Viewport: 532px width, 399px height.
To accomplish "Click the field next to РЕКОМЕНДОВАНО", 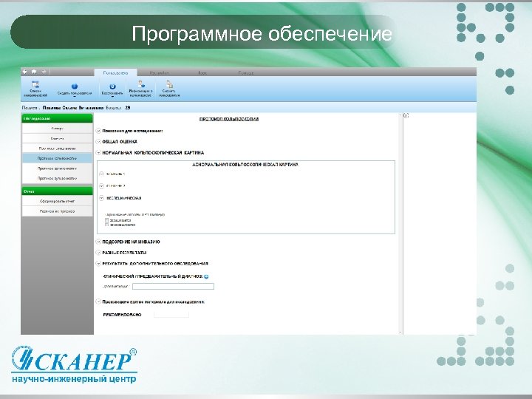I will point(171,315).
